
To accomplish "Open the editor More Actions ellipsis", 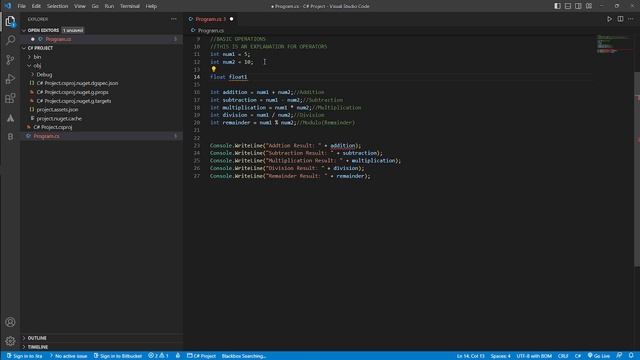I will (x=631, y=19).
